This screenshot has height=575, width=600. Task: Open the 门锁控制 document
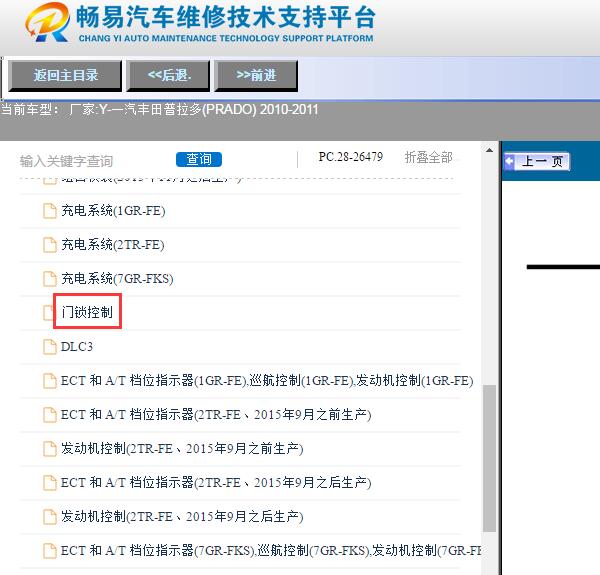pos(87,313)
